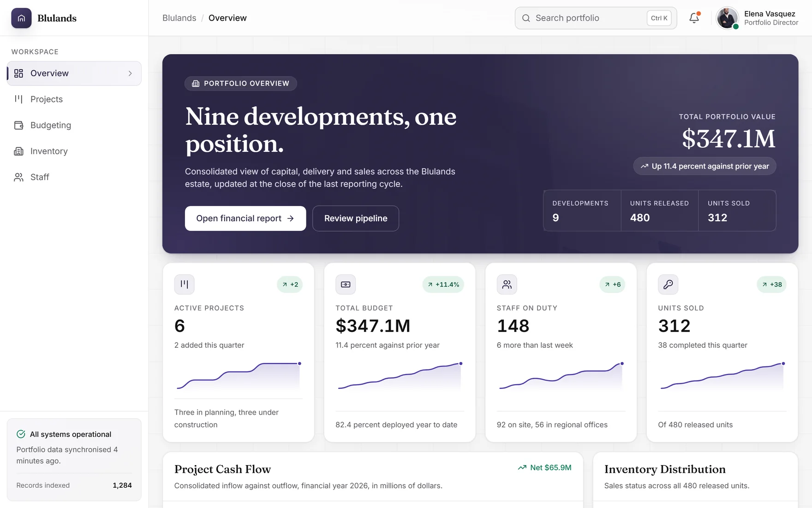Click the magnifier icon in search bar
This screenshot has height=508, width=812.
pyautogui.click(x=526, y=18)
